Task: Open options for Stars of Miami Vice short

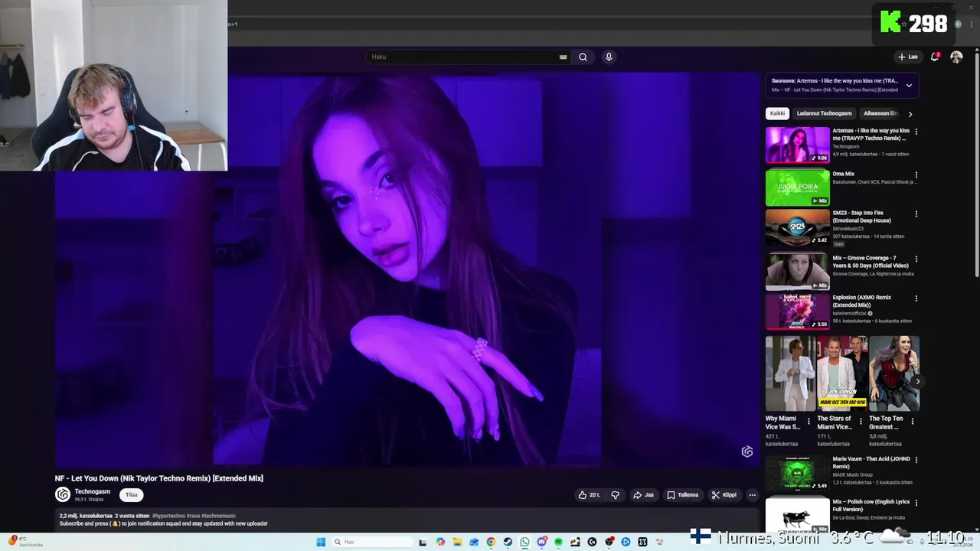Action: click(x=861, y=421)
